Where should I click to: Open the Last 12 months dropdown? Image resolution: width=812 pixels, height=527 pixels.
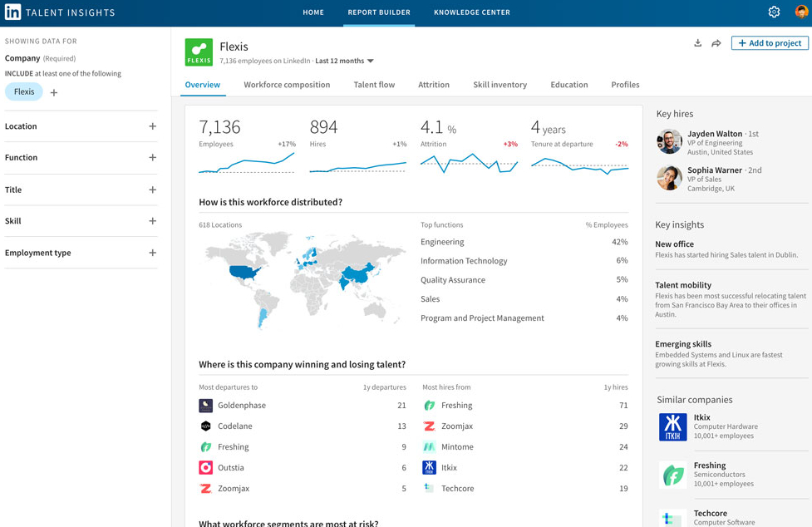tap(344, 61)
